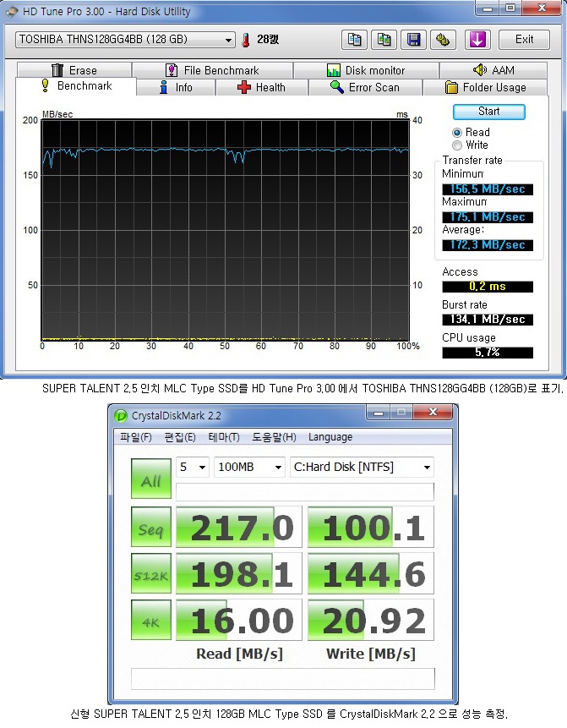Click the 512K write result 144.6
This screenshot has height=728, width=567.
click(x=371, y=573)
